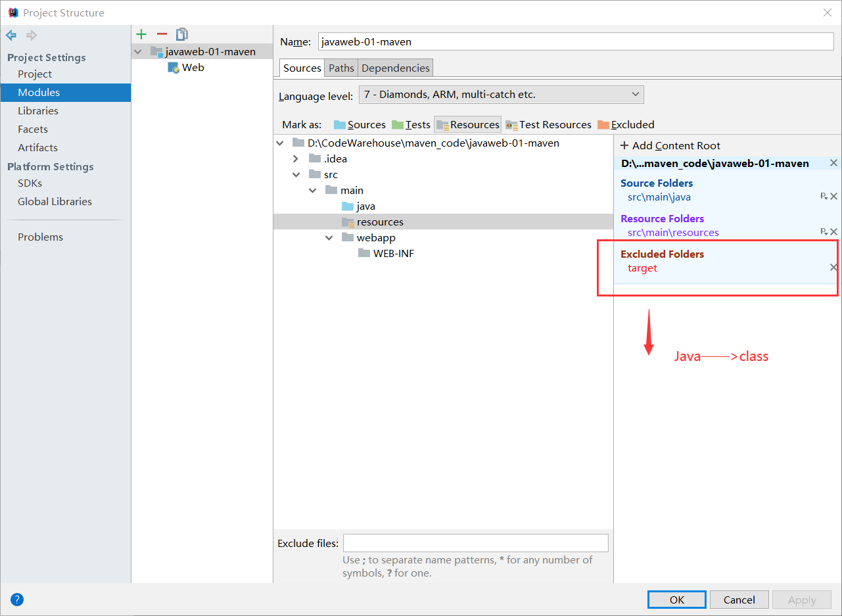This screenshot has width=842, height=616.
Task: Expand the .idea folder
Action: 296,159
